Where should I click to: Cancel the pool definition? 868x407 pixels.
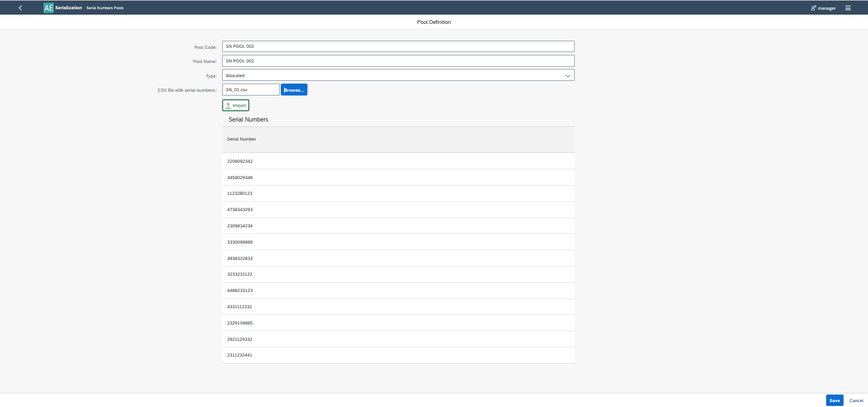[x=856, y=400]
